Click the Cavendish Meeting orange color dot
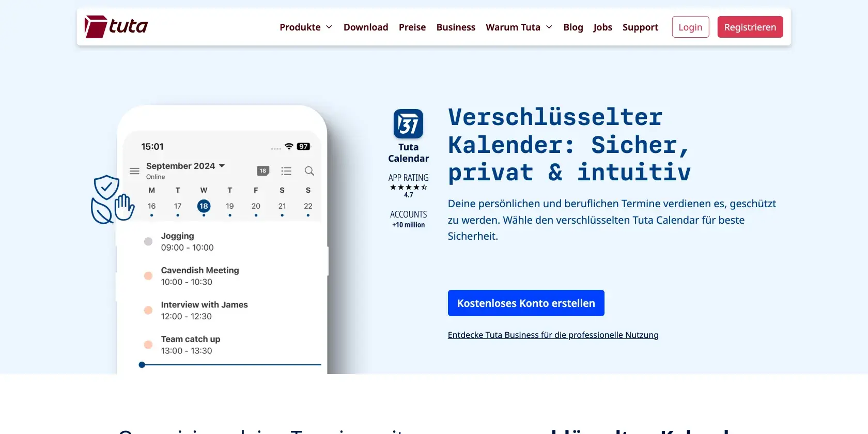 [x=148, y=276]
